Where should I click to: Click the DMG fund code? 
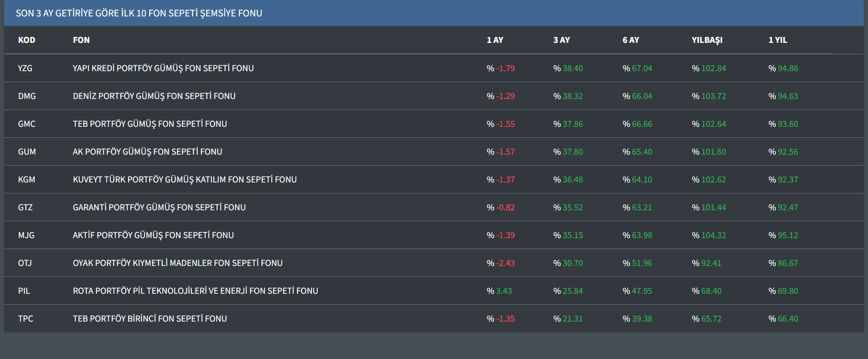27,96
